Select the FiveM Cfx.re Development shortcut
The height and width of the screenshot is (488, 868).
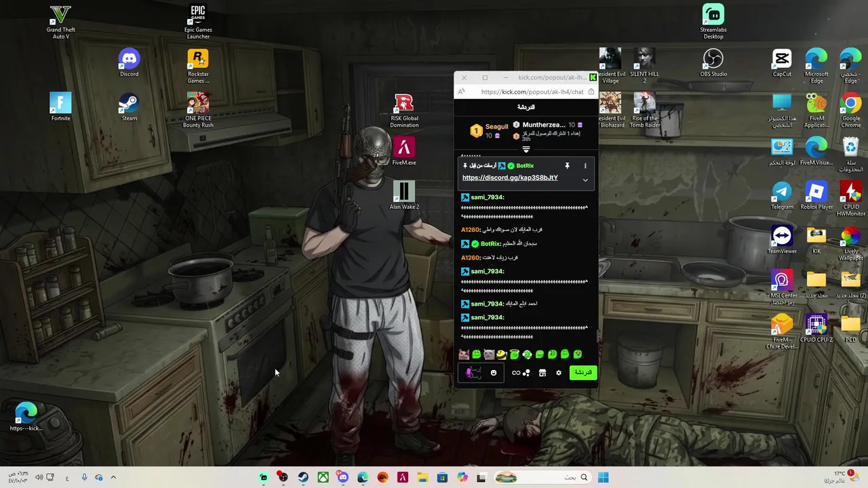(x=782, y=331)
